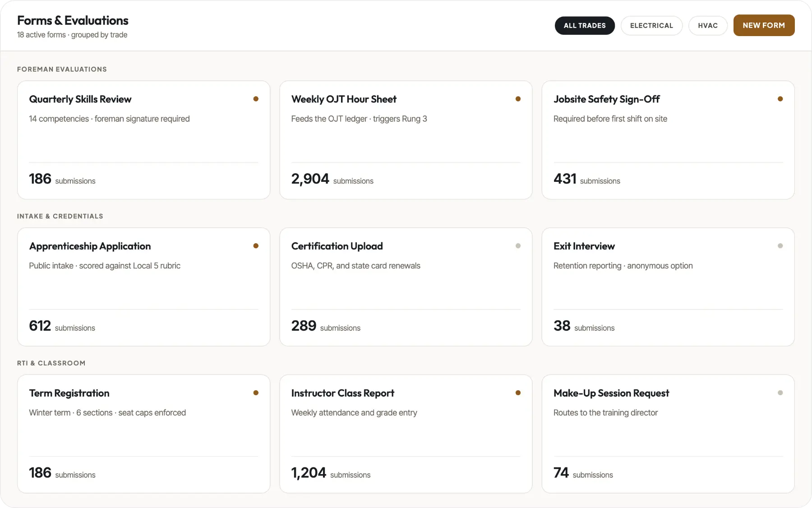Click the 431 submissions count
The height and width of the screenshot is (508, 812).
point(586,179)
